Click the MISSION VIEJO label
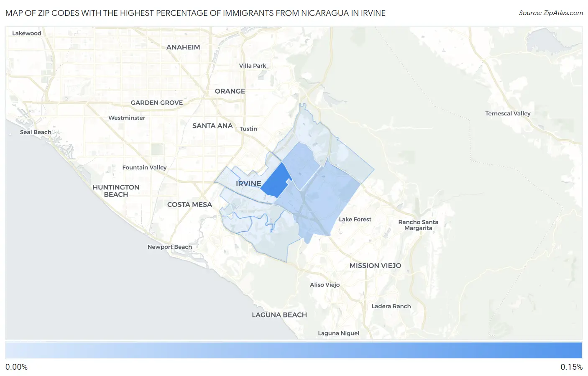The width and height of the screenshot is (588, 376). click(x=375, y=266)
